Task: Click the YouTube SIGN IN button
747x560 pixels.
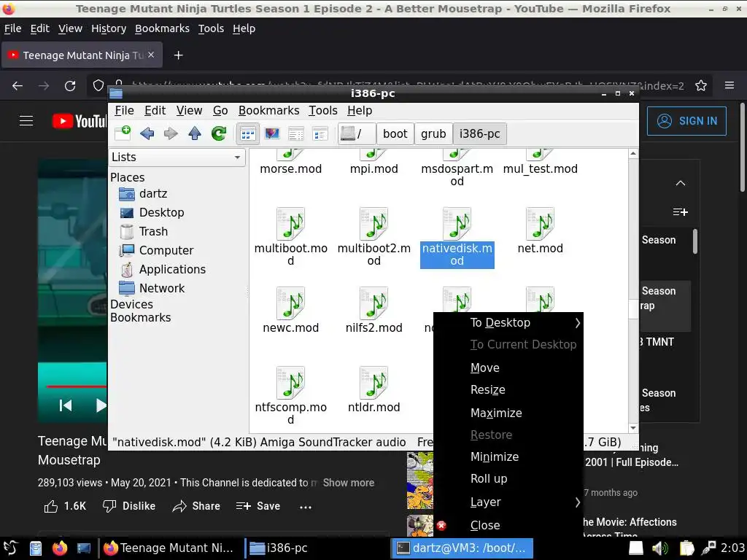Action: pos(686,121)
